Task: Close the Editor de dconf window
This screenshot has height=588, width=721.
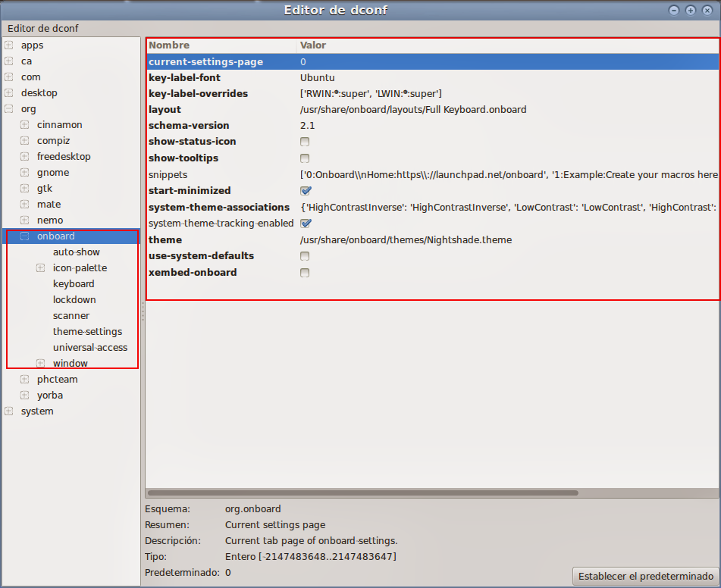Action: tap(707, 10)
